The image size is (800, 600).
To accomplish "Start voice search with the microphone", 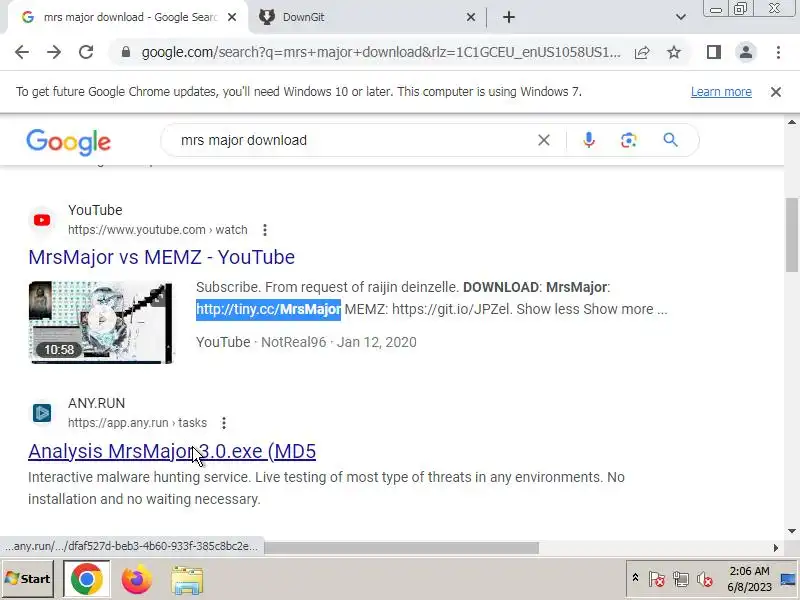I will point(589,140).
